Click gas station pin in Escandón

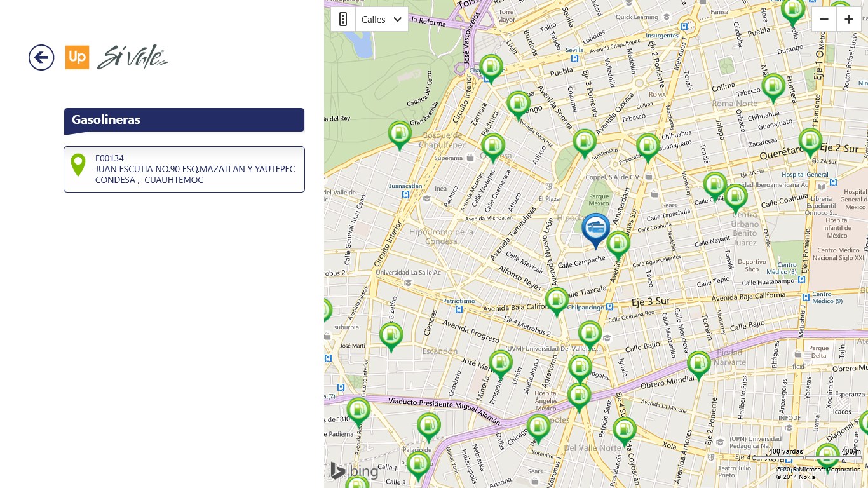391,335
